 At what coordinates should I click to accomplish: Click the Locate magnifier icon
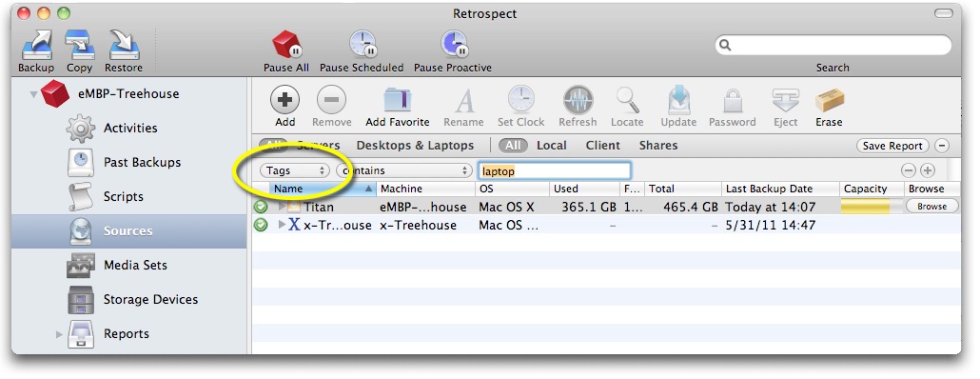point(627,99)
